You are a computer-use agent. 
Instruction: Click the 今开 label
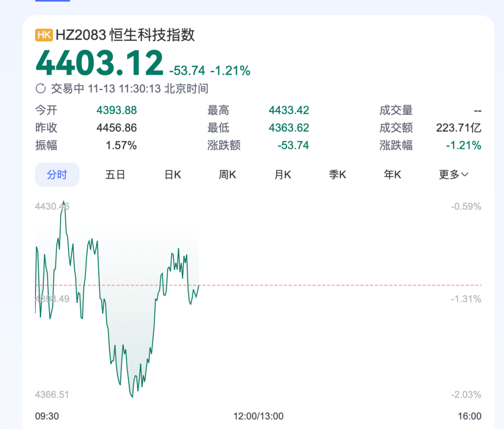pos(46,110)
